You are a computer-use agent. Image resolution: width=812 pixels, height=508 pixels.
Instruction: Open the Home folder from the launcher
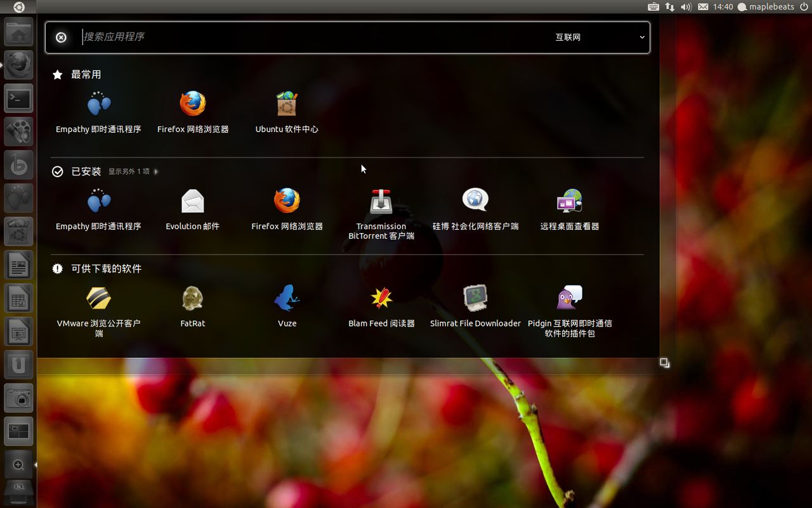coord(18,32)
